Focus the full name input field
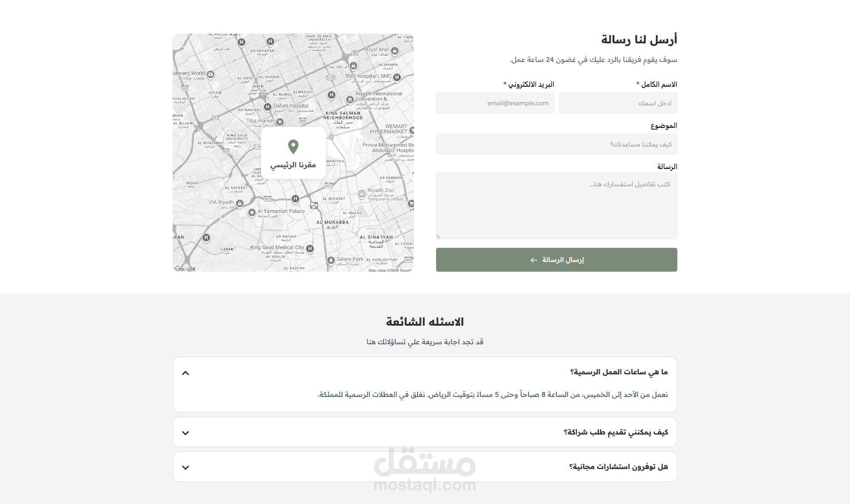 click(x=618, y=103)
